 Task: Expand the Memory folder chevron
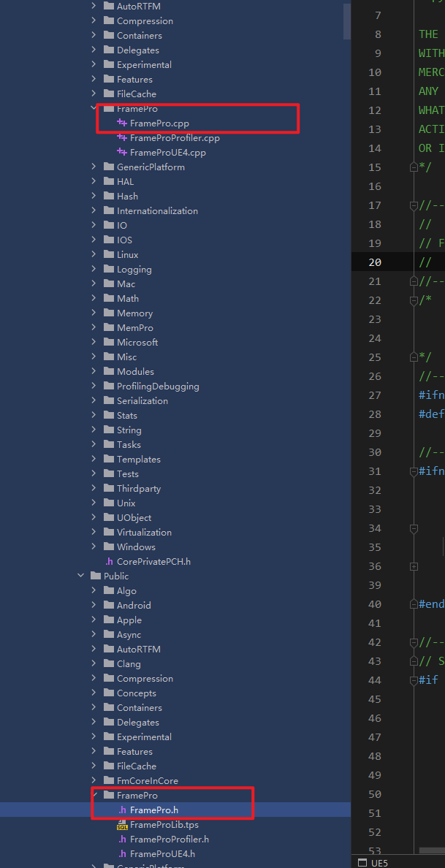click(94, 313)
